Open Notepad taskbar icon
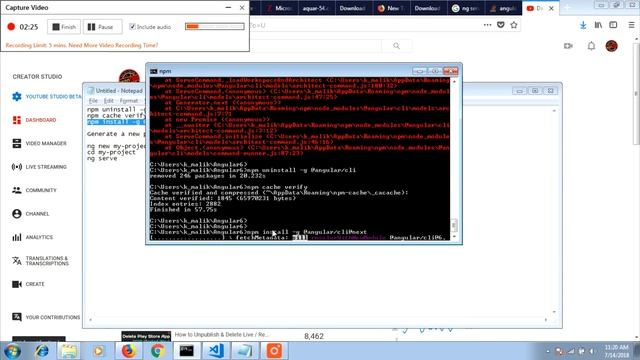Screen dimensions: 640x360 [x=245, y=351]
